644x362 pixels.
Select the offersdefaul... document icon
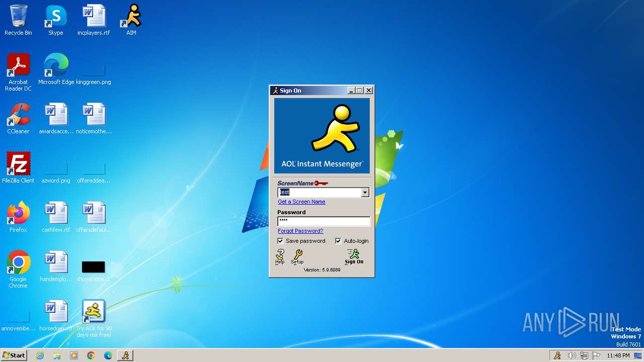(94, 217)
